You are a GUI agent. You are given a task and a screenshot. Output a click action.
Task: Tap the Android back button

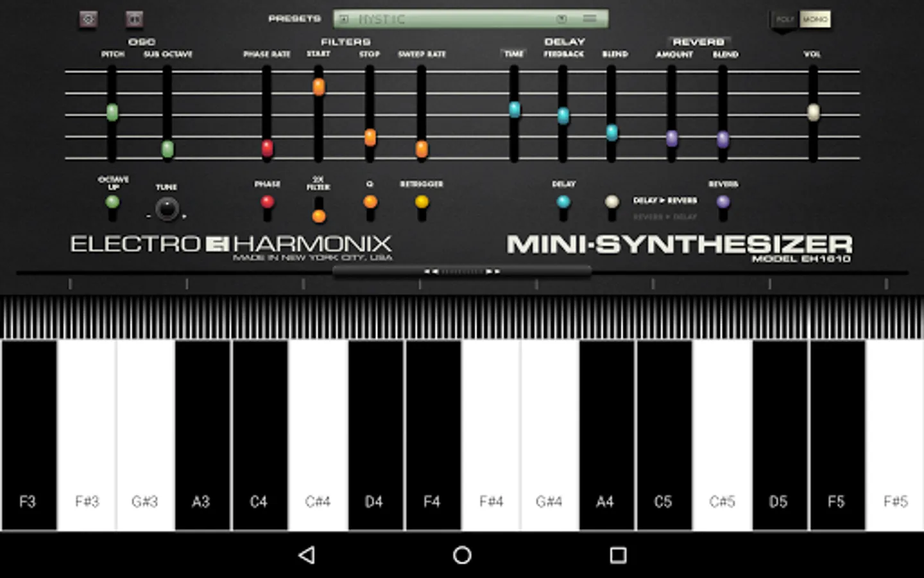(x=307, y=555)
